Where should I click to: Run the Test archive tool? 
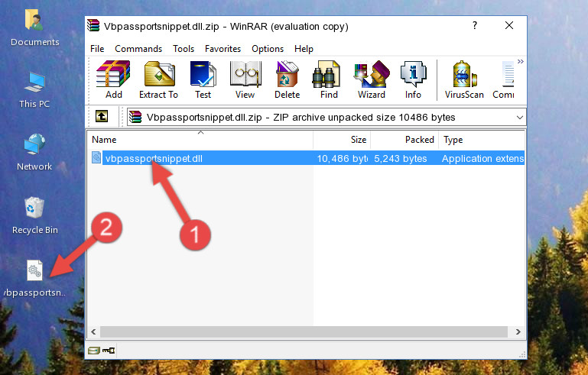[x=203, y=79]
